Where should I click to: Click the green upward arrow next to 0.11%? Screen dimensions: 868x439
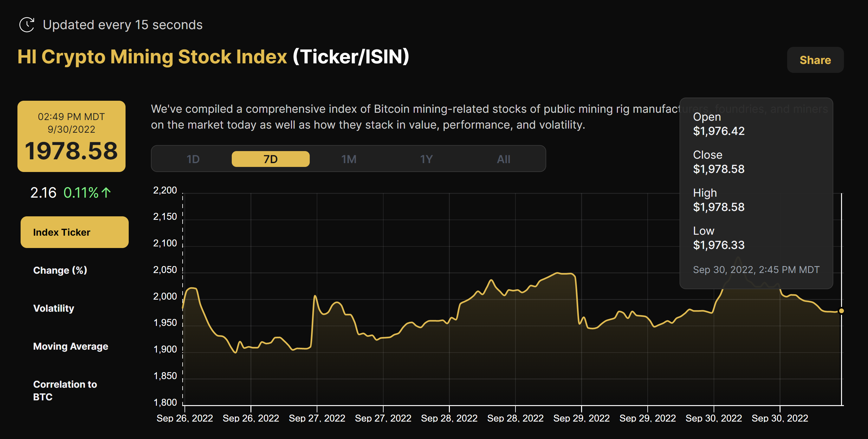pyautogui.click(x=106, y=192)
